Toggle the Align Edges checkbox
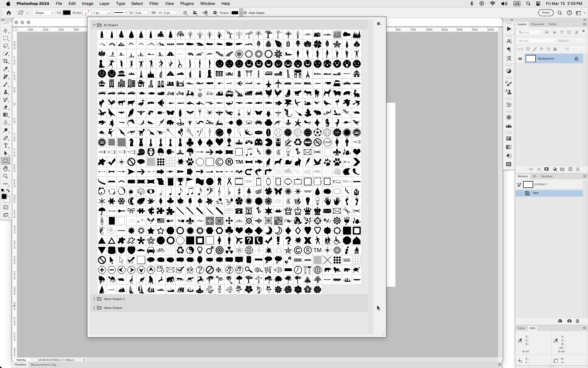Image resolution: width=588 pixels, height=368 pixels. 245,13
